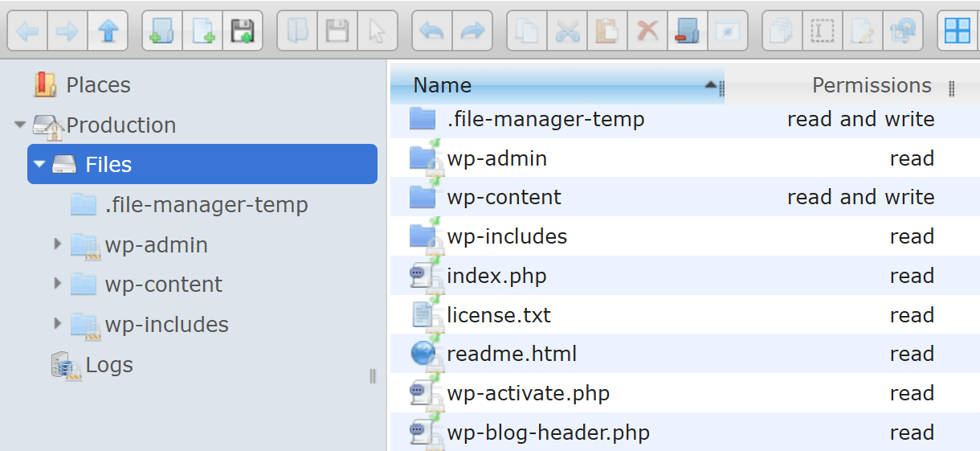This screenshot has width=980, height=451.
Task: Click the index.php file icon
Action: (423, 276)
